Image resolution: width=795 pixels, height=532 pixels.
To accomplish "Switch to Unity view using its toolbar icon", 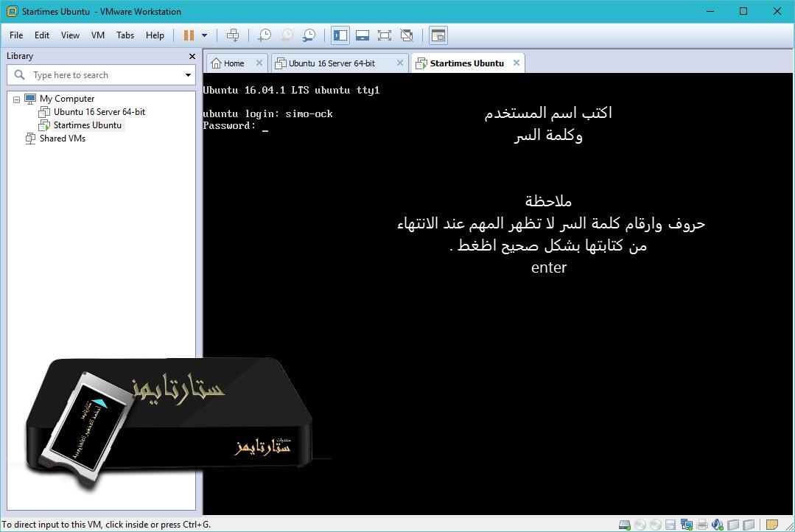I will click(x=408, y=35).
